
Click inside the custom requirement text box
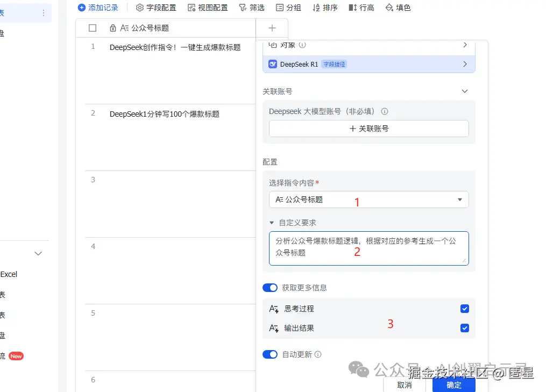point(368,247)
